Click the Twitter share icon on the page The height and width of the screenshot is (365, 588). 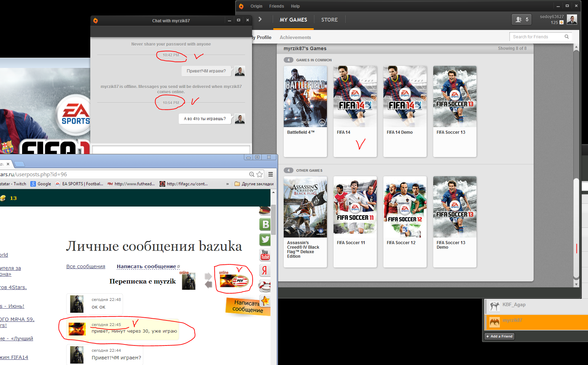pos(265,239)
